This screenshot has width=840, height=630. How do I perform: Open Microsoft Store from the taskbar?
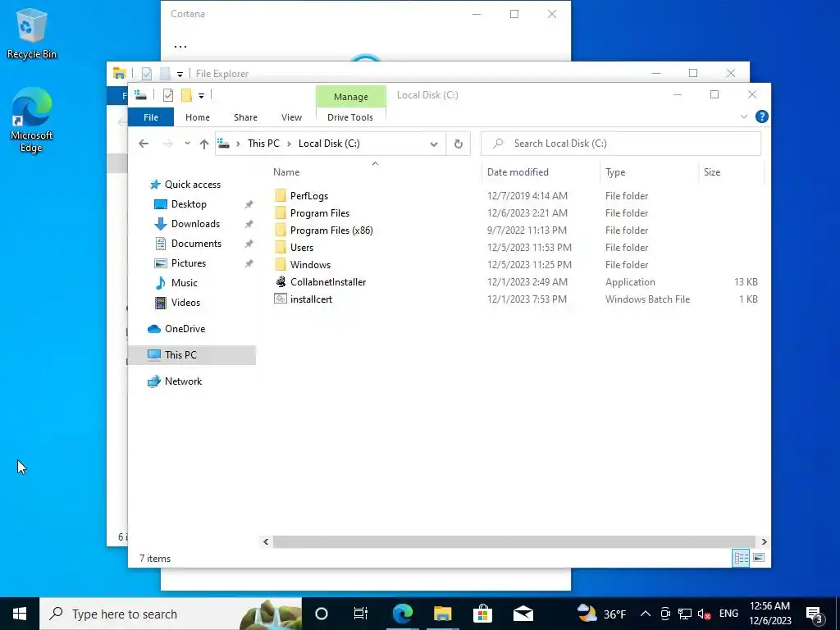[482, 614]
